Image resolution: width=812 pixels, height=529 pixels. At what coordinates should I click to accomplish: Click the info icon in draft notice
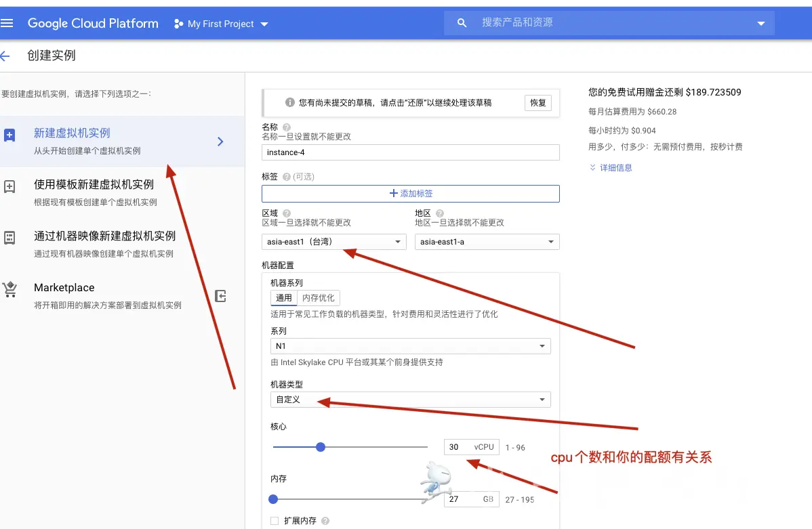290,102
